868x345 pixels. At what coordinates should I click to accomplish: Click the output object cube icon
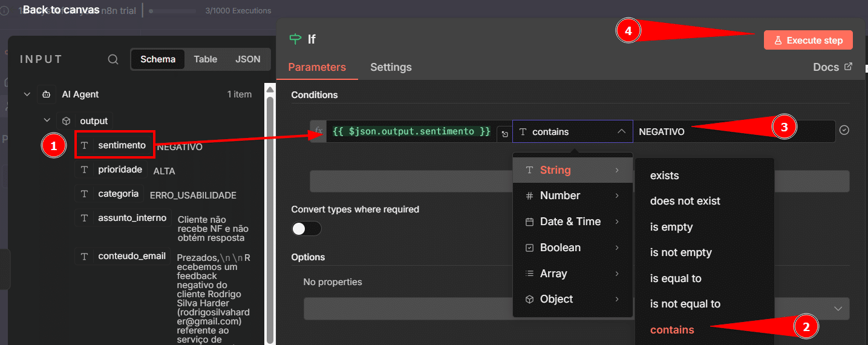pos(66,120)
